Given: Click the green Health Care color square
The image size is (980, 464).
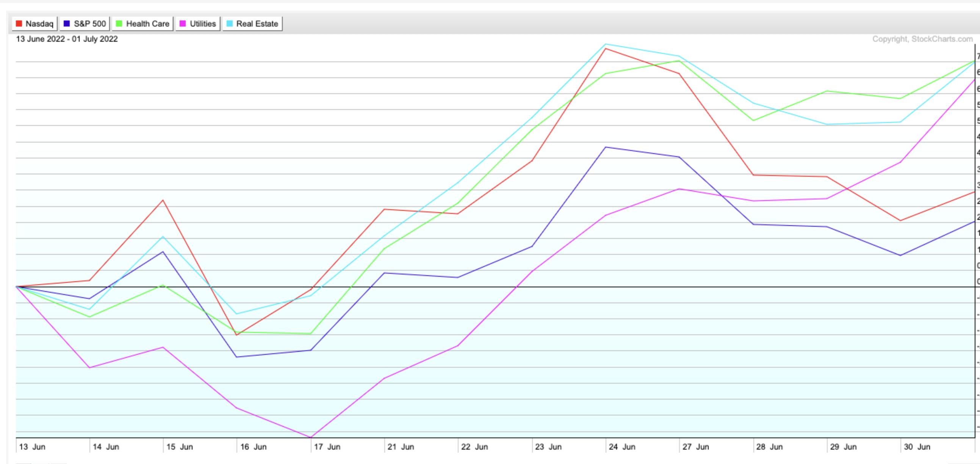Looking at the screenshot, I should click(x=119, y=24).
